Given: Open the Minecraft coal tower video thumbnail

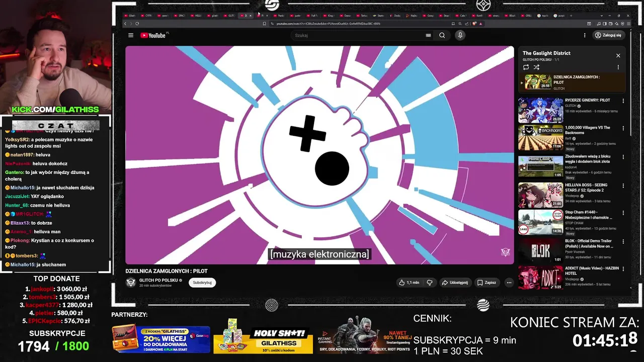Looking at the screenshot, I should click(540, 166).
